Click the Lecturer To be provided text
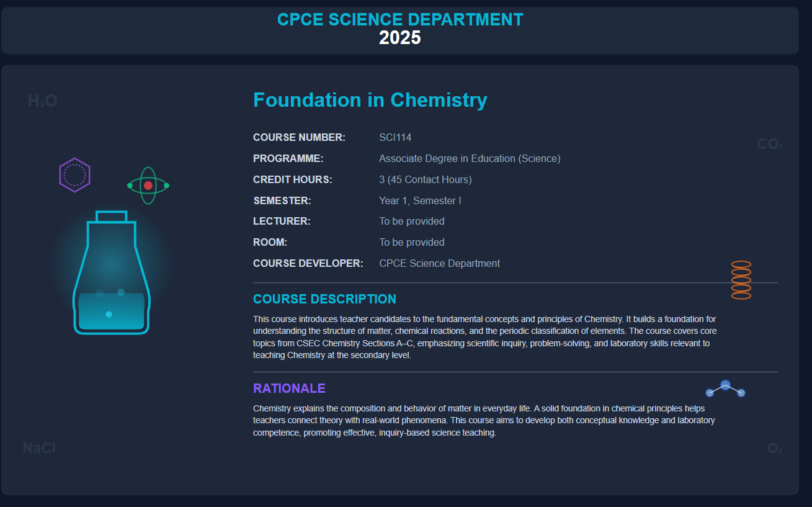This screenshot has height=507, width=812. tap(412, 221)
